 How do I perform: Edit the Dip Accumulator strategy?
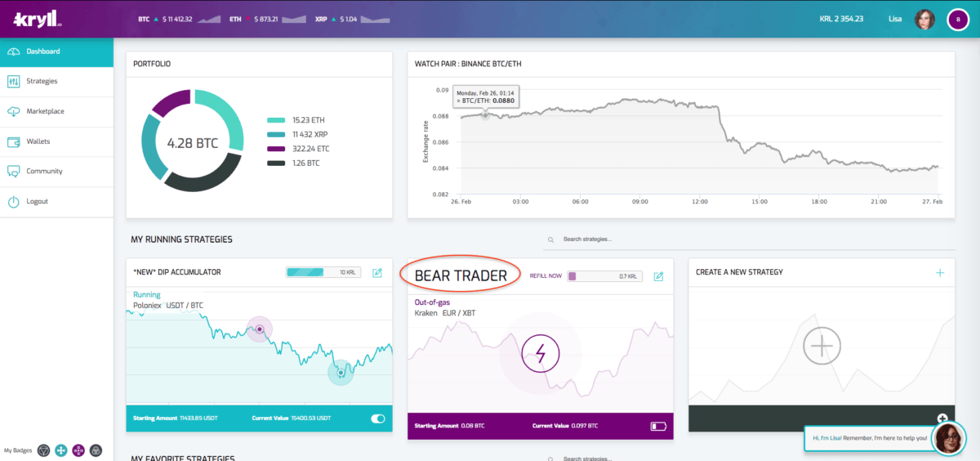[x=377, y=273]
